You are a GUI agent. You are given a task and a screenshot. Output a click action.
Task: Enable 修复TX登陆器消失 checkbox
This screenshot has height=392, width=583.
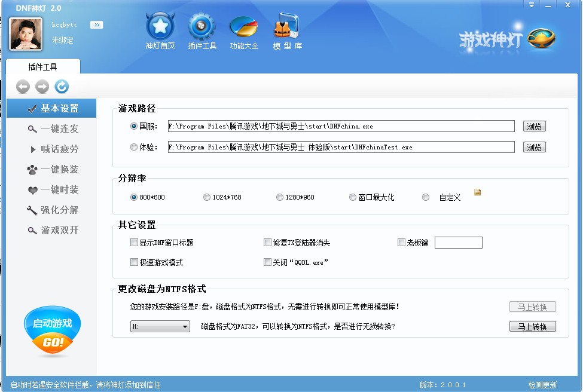[267, 243]
